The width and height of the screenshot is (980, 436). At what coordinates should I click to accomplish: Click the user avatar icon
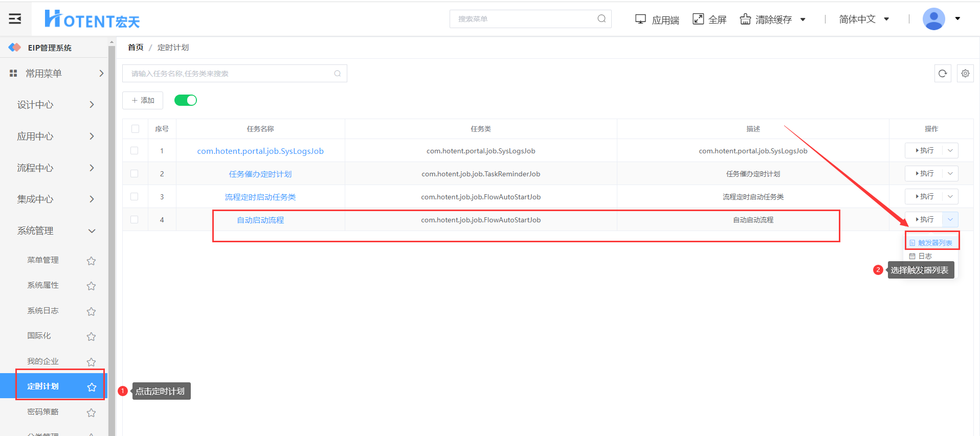click(933, 19)
